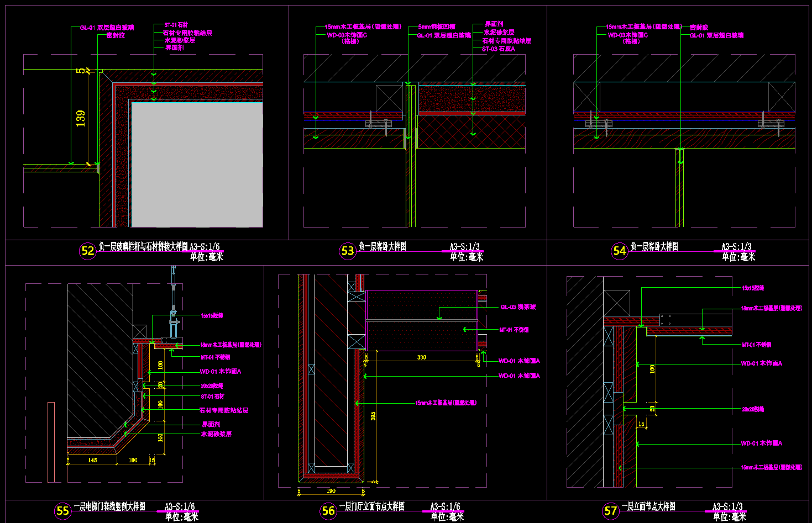Select the A3-S:1/3 scale text of detail 54
Viewport: 812px width, 523px height.
point(736,246)
